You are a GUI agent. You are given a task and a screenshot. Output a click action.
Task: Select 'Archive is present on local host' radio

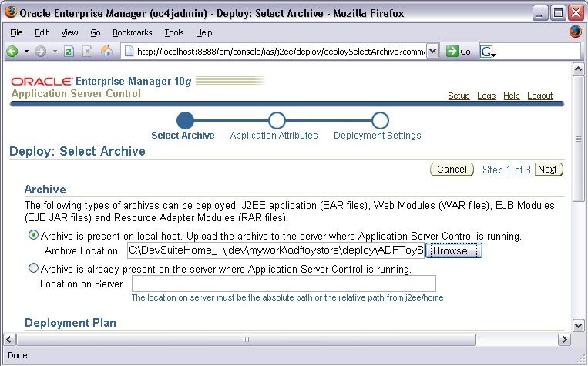click(x=33, y=235)
